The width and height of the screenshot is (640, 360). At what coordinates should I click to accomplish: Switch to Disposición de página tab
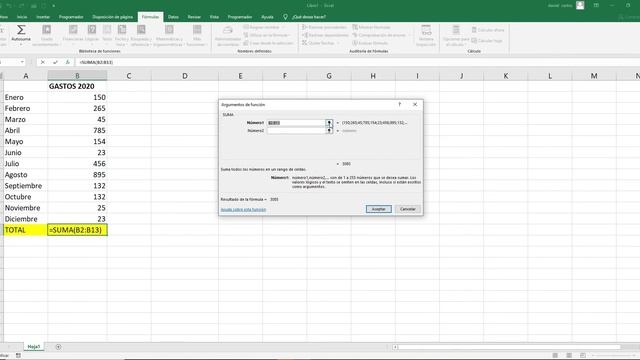click(x=113, y=17)
